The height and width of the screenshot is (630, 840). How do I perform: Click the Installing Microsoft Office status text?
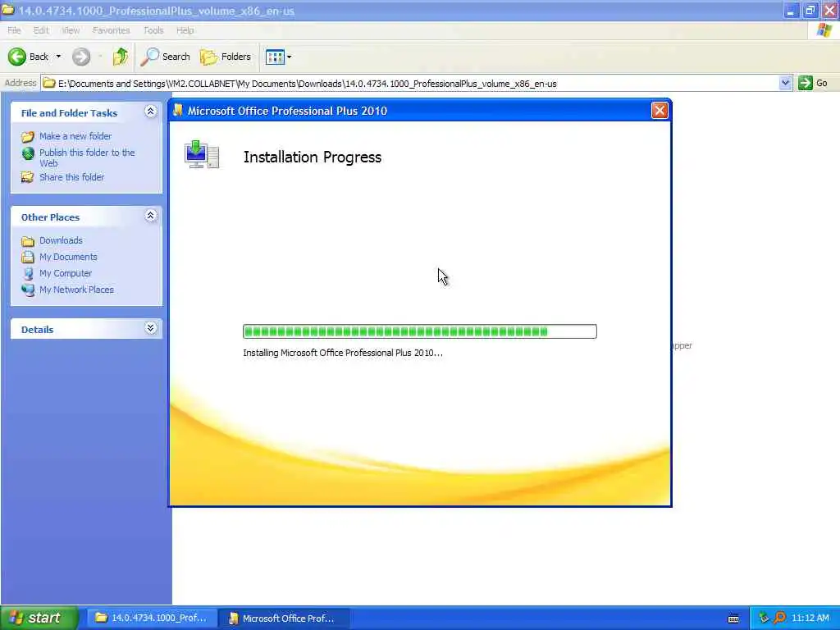pos(343,353)
